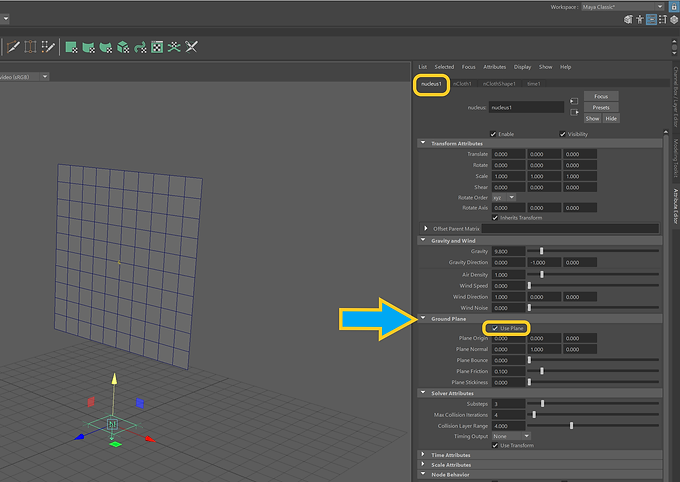Select the 3D Grab UV tool icon
Screen dimensions: 680x482
tap(174, 47)
